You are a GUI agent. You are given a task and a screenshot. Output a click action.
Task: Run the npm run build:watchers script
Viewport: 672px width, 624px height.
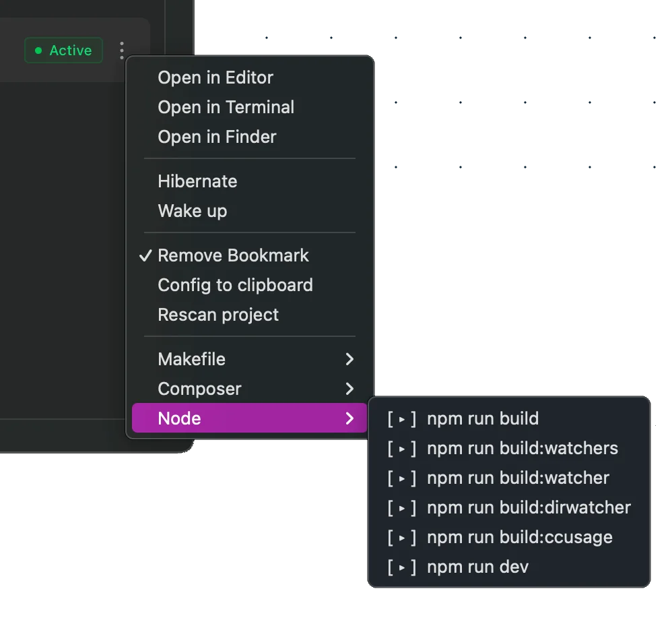(x=523, y=448)
